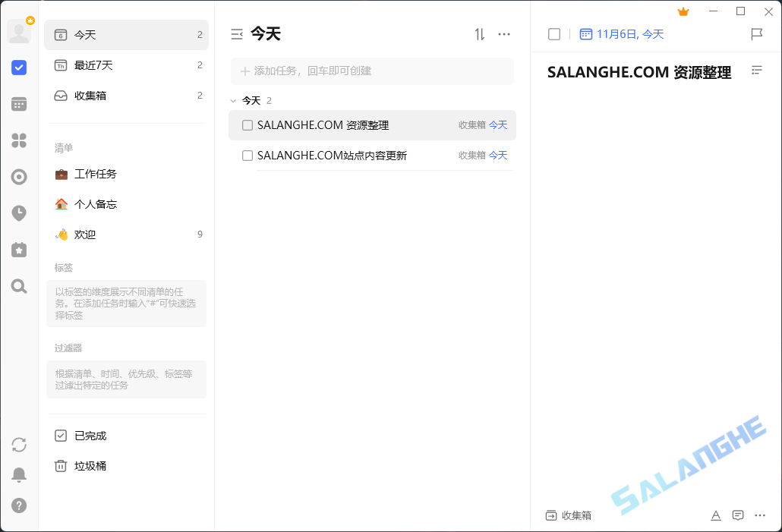Open the habit clock icon in the sidebar
Screen dimensions: 782x532
(19, 213)
